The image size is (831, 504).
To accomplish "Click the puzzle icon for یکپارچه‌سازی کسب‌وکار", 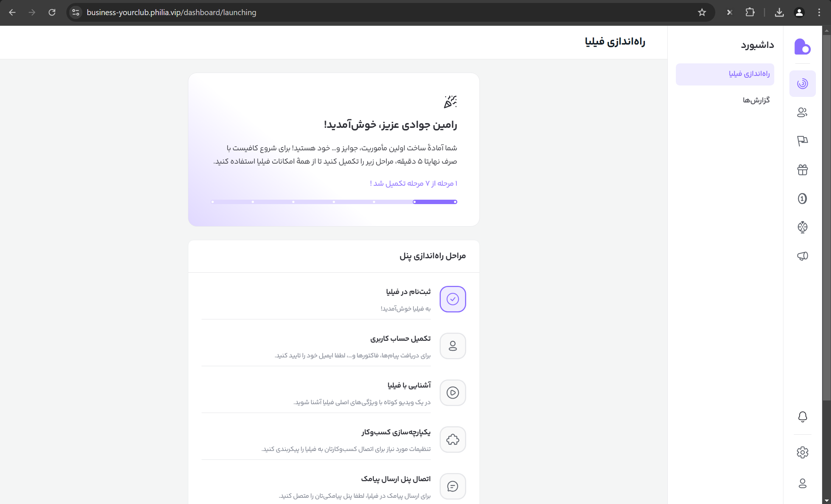I will [x=453, y=440].
